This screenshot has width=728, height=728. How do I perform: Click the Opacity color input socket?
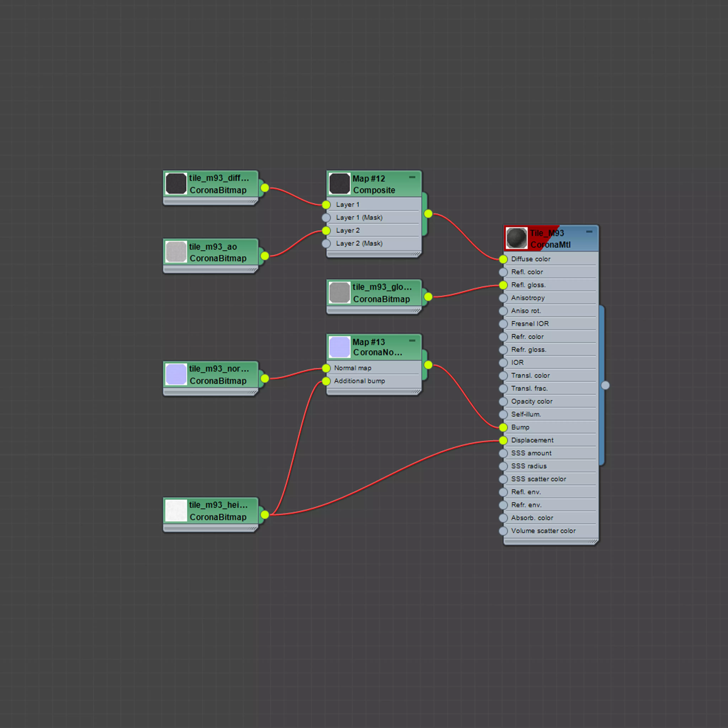click(503, 402)
